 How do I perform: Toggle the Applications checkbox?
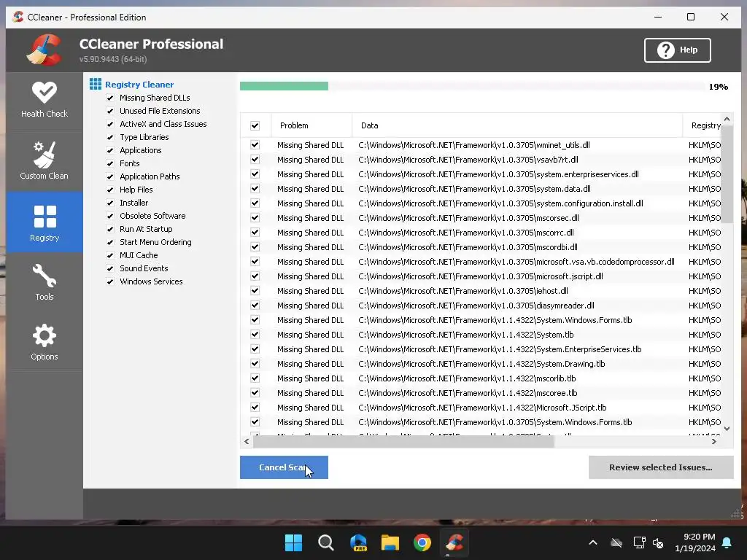pos(110,150)
